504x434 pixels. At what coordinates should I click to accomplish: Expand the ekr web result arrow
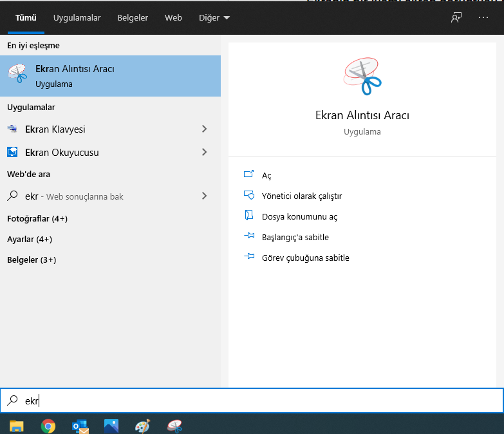point(204,196)
